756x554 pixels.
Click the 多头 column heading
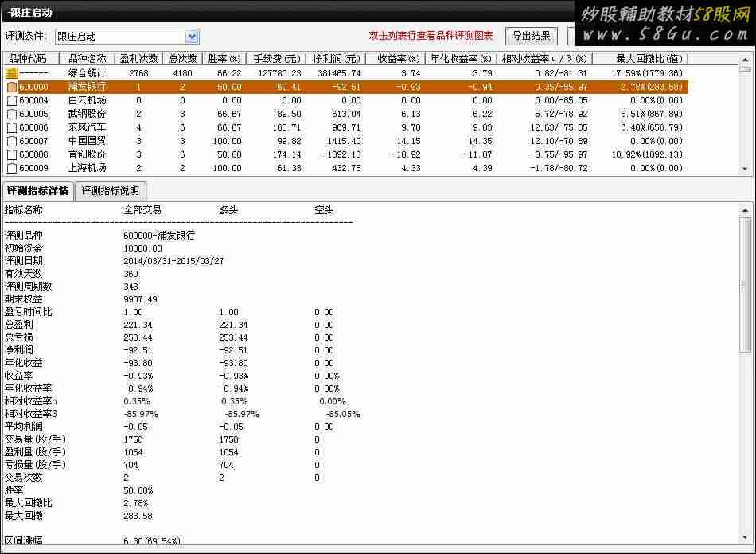point(228,210)
